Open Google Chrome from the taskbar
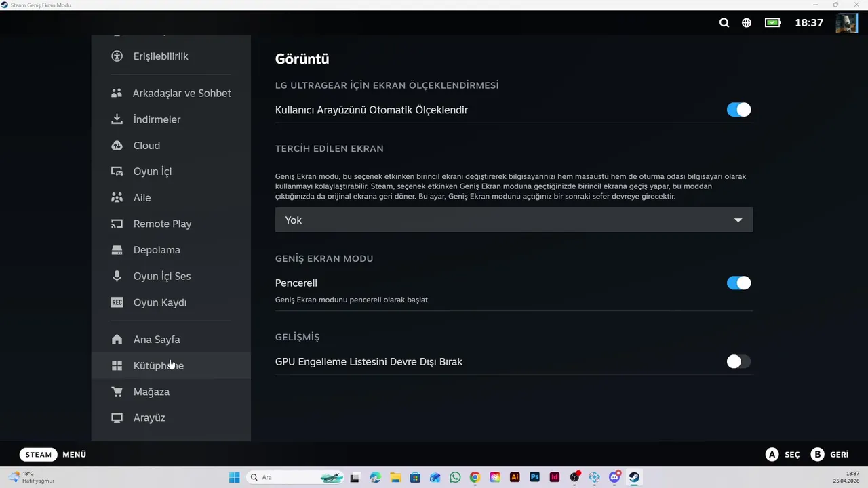868x488 pixels. [x=475, y=477]
